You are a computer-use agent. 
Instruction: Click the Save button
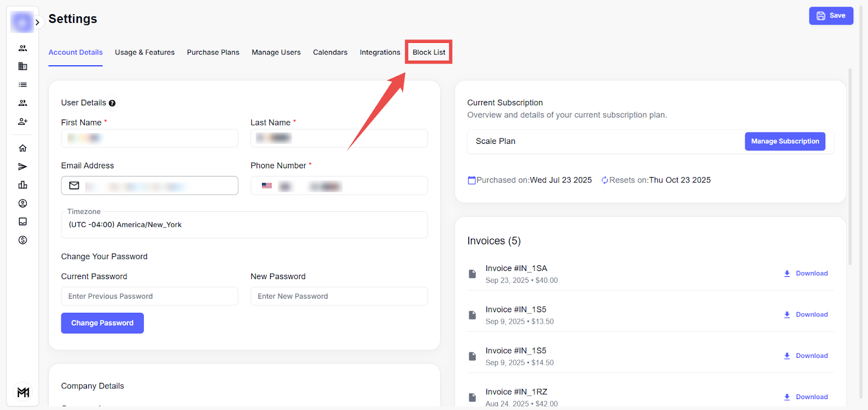(x=831, y=16)
